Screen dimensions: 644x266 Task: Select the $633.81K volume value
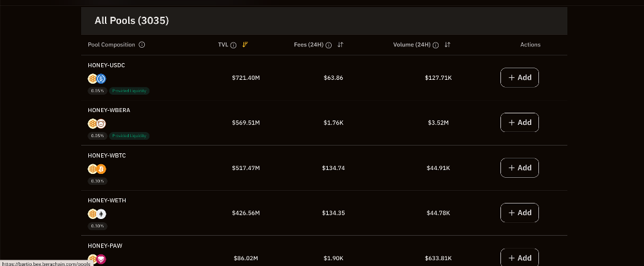tap(438, 258)
